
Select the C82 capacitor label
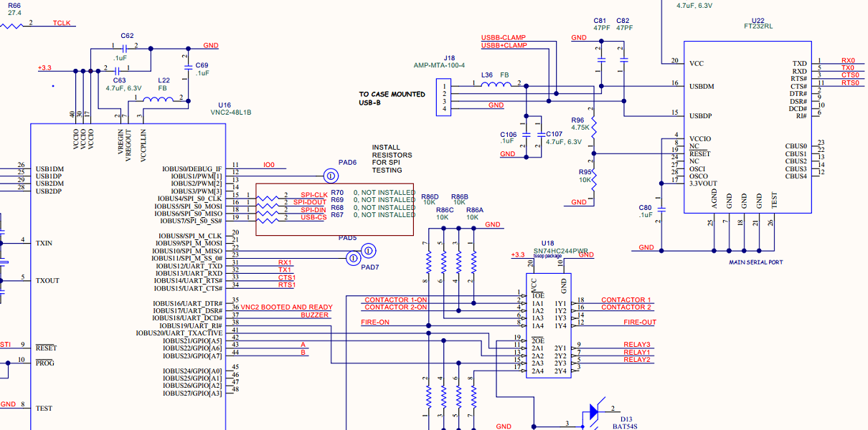tap(623, 20)
